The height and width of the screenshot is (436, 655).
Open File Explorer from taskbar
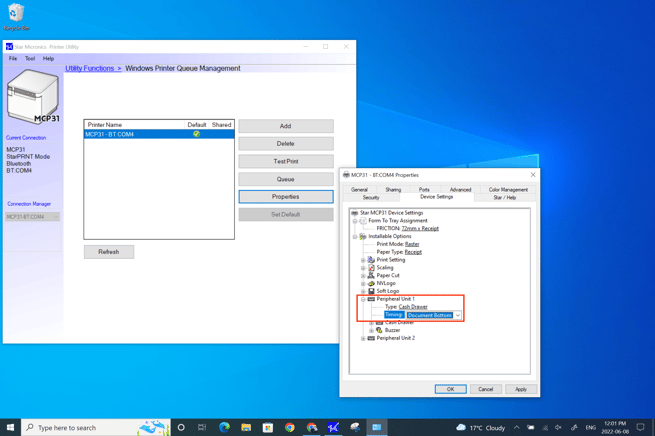pyautogui.click(x=246, y=427)
